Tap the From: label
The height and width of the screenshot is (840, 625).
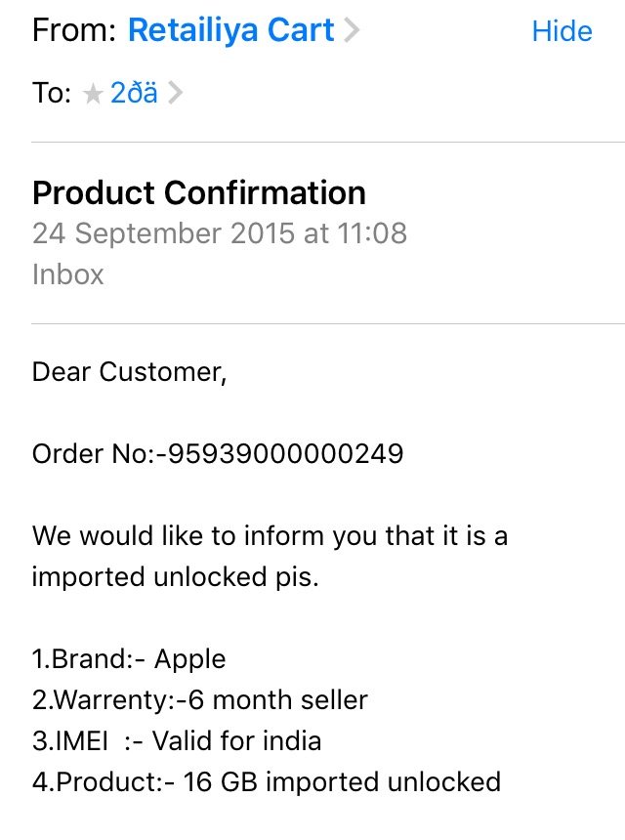pos(74,31)
